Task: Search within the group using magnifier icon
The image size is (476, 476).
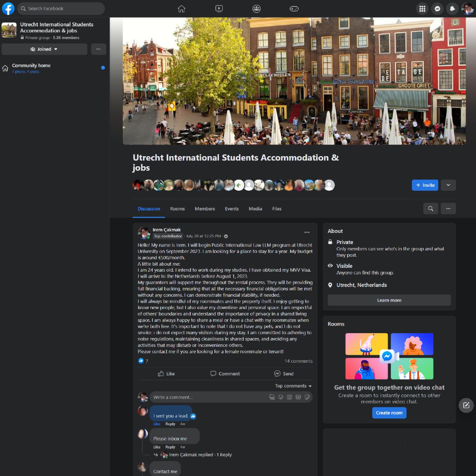Action: (x=431, y=208)
